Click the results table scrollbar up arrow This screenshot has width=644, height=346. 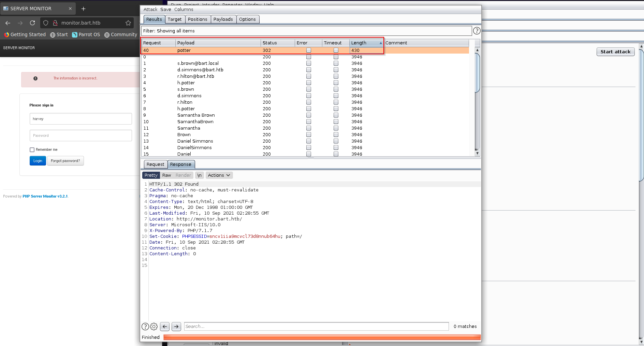477,50
